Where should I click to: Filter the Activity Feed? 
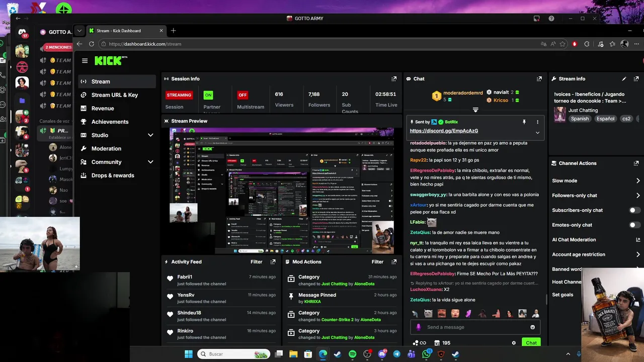[x=257, y=262]
